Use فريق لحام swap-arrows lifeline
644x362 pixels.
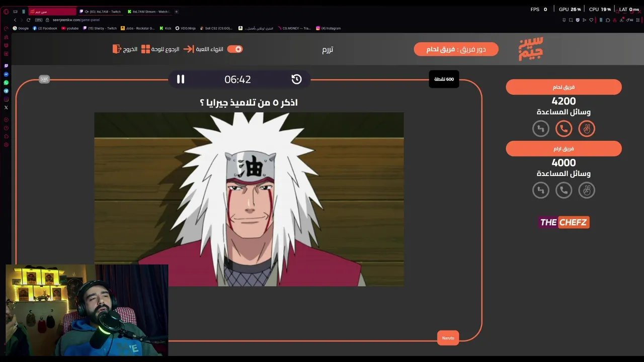[541, 129]
